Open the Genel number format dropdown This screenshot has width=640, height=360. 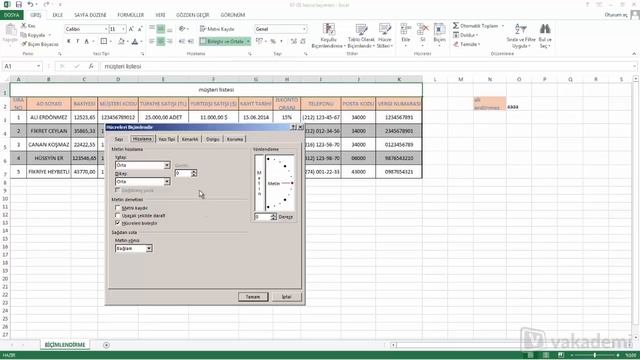304,29
